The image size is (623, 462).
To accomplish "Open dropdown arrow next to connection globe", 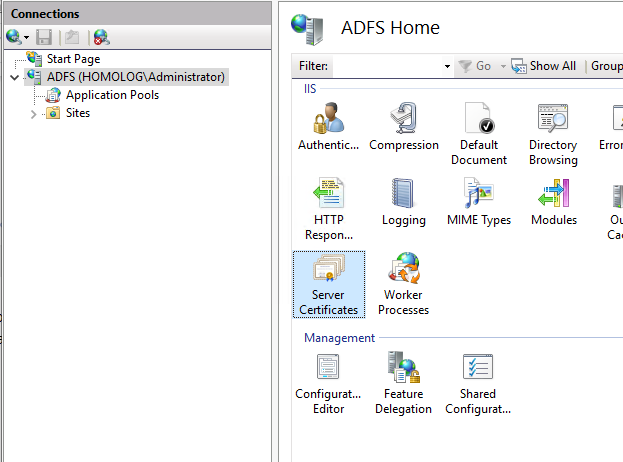I will pos(26,38).
